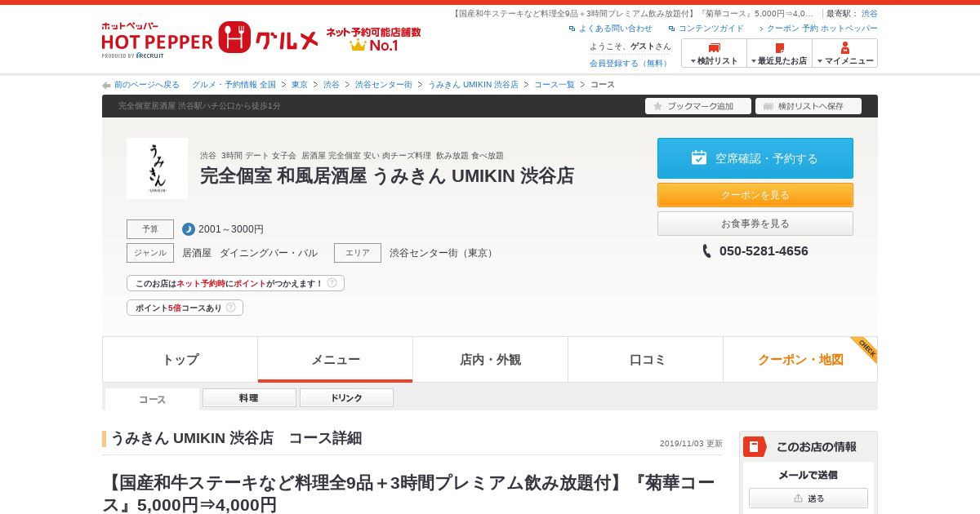Select the 料理 sub-tab
Viewport: 980px width, 514px height.
(x=249, y=398)
